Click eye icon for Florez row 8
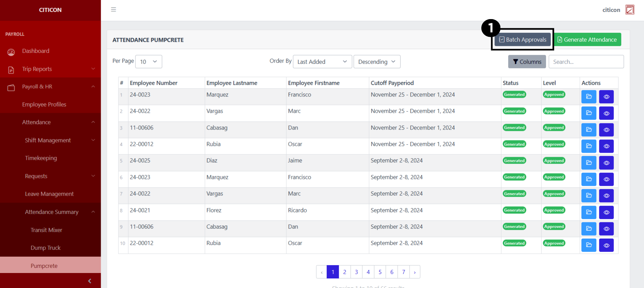 (x=606, y=212)
